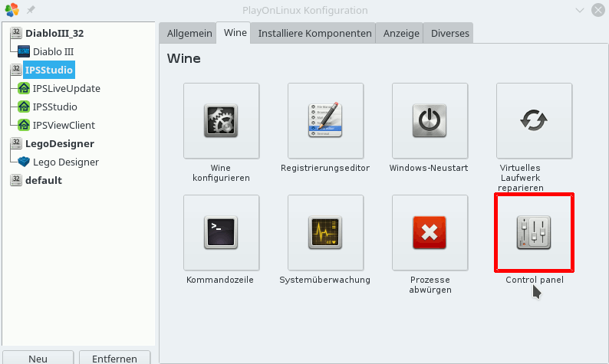Select DiabloIII_32 virtual drive
The height and width of the screenshot is (364, 609).
tap(54, 34)
